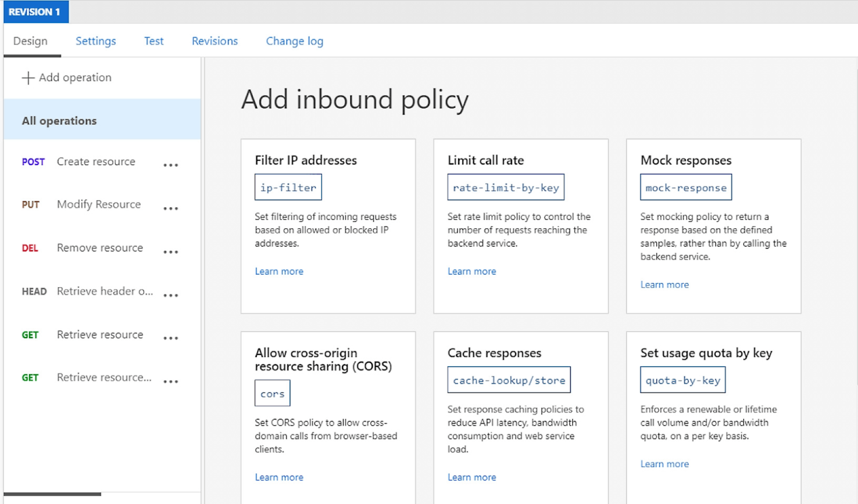
Task: Select the rate-limit-by-key policy snippet
Action: point(506,187)
